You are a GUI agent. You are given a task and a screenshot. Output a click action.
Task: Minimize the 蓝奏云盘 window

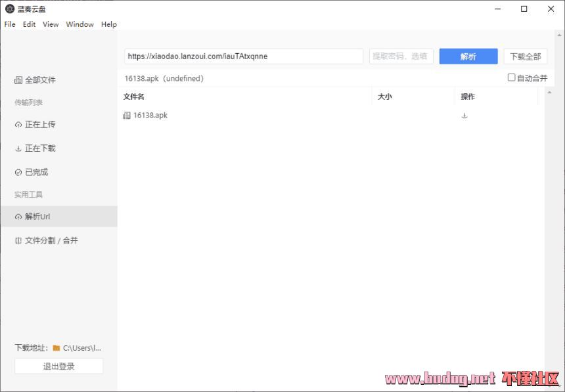click(498, 9)
